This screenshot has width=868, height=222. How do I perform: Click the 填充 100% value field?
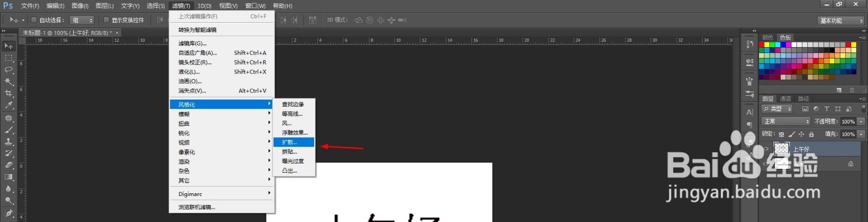(848, 134)
